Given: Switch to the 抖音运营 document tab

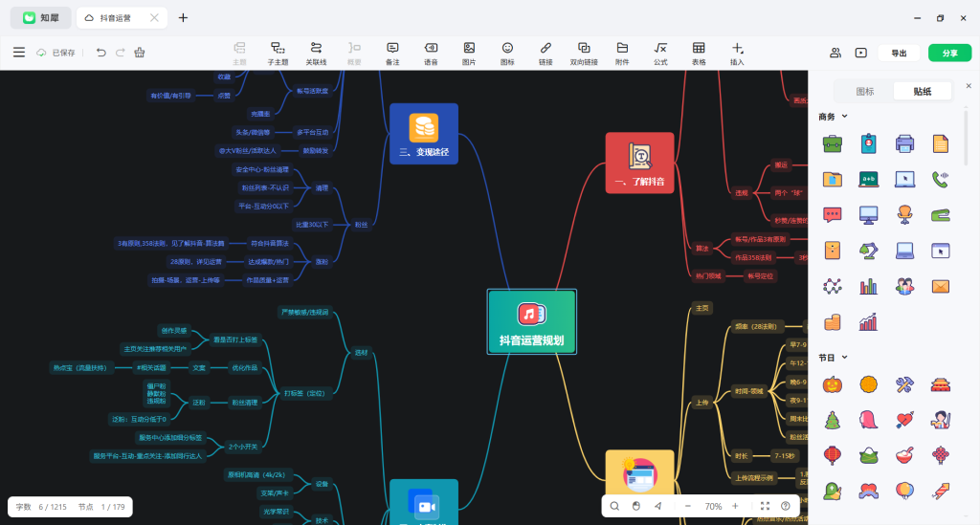Looking at the screenshot, I should [122, 18].
